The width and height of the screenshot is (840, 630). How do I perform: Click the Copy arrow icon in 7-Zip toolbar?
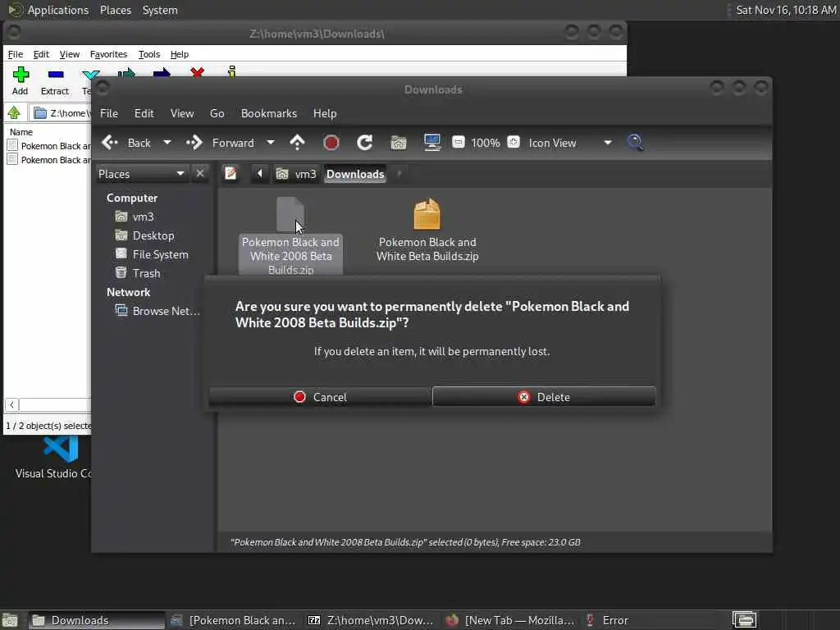click(126, 72)
